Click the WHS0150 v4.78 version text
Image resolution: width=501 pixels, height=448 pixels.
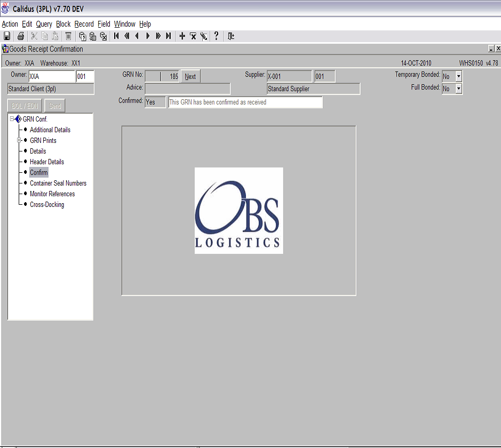[479, 63]
